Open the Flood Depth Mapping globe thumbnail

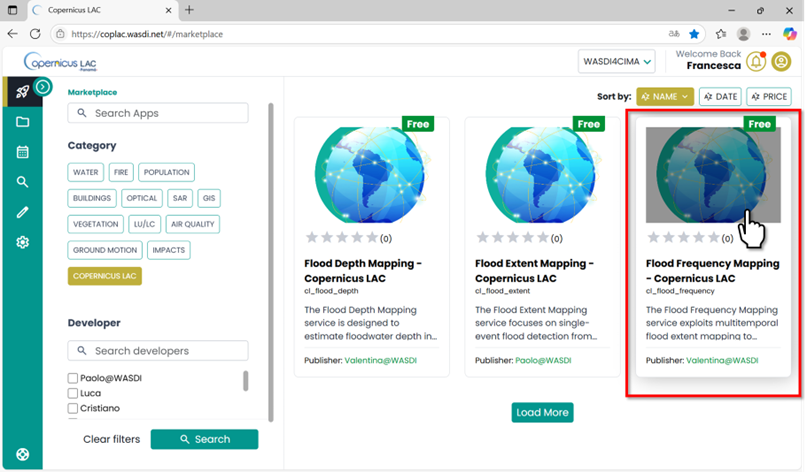click(371, 175)
